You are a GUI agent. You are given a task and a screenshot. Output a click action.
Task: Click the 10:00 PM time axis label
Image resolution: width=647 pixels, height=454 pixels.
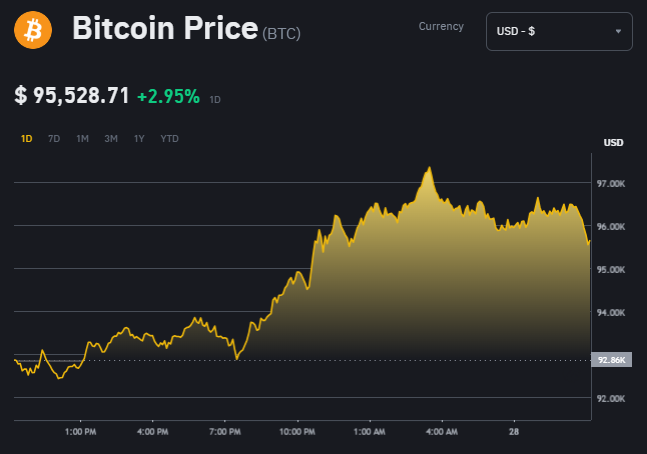[297, 432]
